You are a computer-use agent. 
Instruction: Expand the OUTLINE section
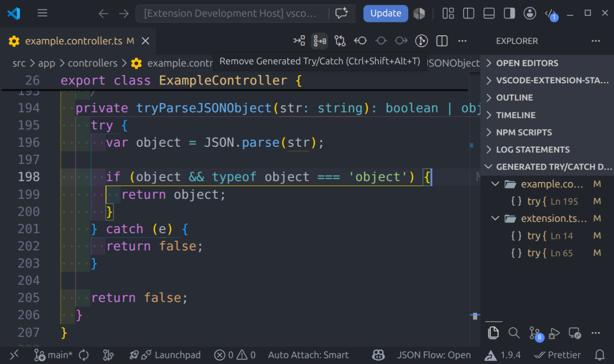pos(547,98)
